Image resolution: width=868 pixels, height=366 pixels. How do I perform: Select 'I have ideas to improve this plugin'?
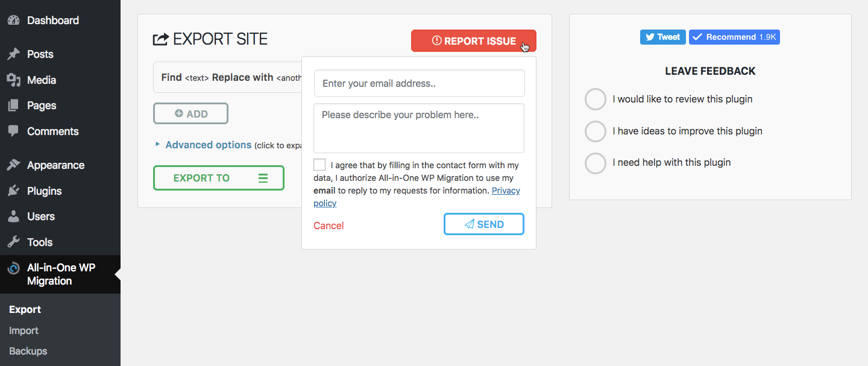point(596,131)
